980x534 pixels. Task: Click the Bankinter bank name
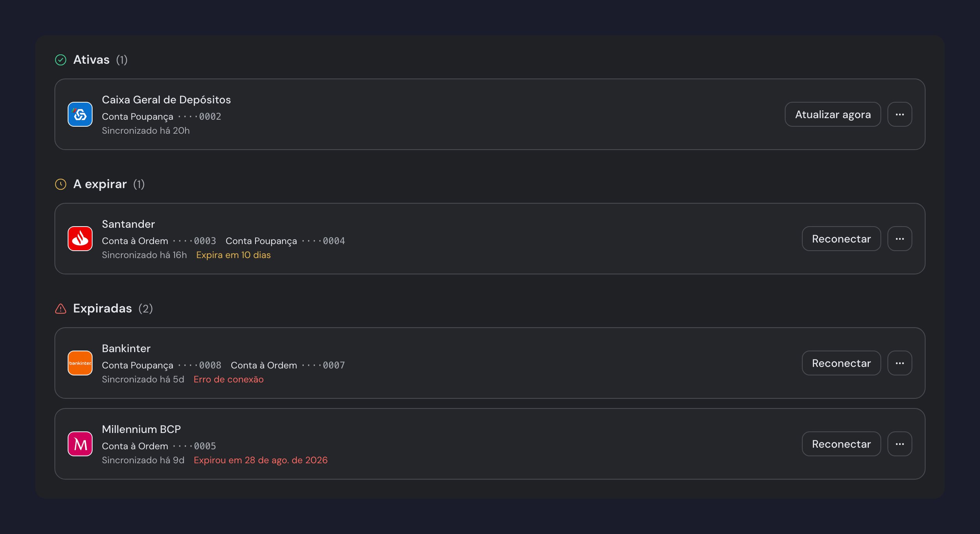126,349
